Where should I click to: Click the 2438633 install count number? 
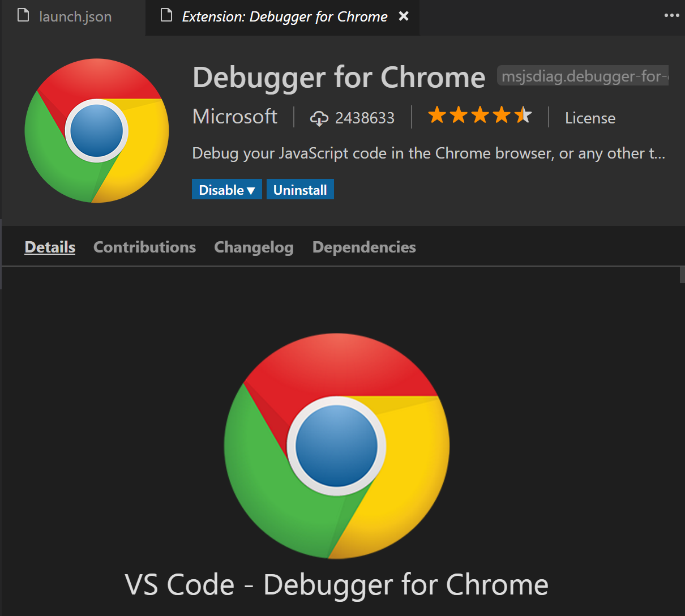point(365,118)
